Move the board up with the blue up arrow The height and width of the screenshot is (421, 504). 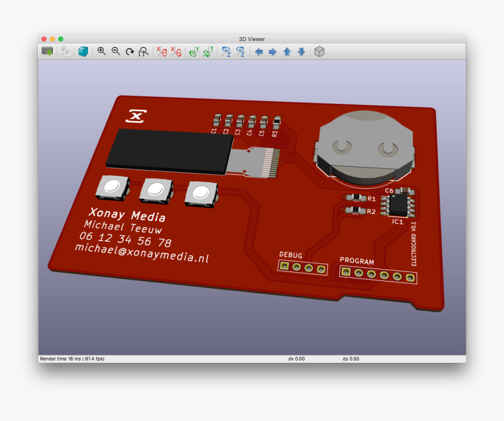287,52
